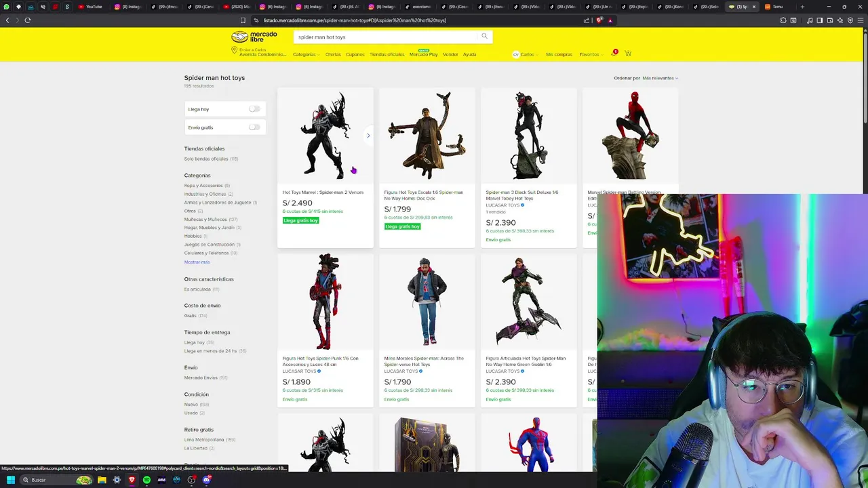Screen dimensions: 868x488
Task: Click the Mercado Libre logo
Action: point(254,37)
